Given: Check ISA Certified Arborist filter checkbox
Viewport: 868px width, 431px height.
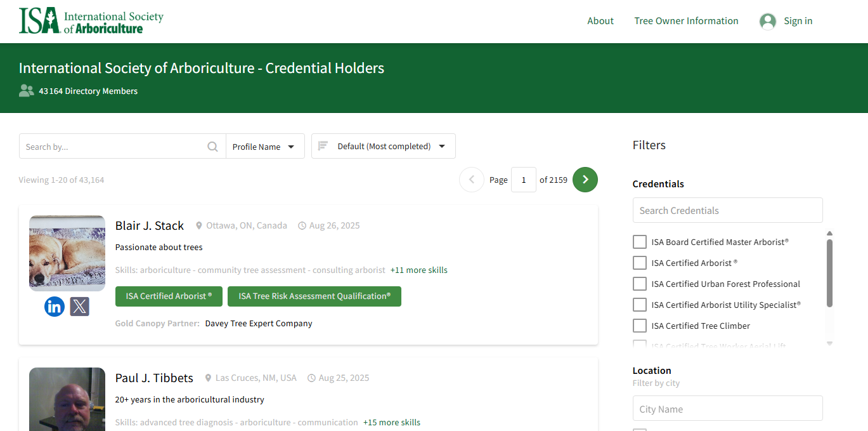Looking at the screenshot, I should pos(640,263).
